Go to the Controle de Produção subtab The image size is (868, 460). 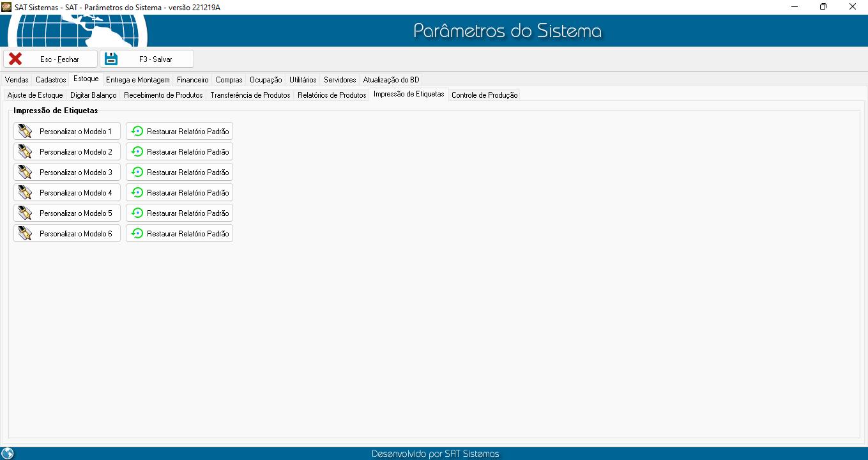click(484, 95)
